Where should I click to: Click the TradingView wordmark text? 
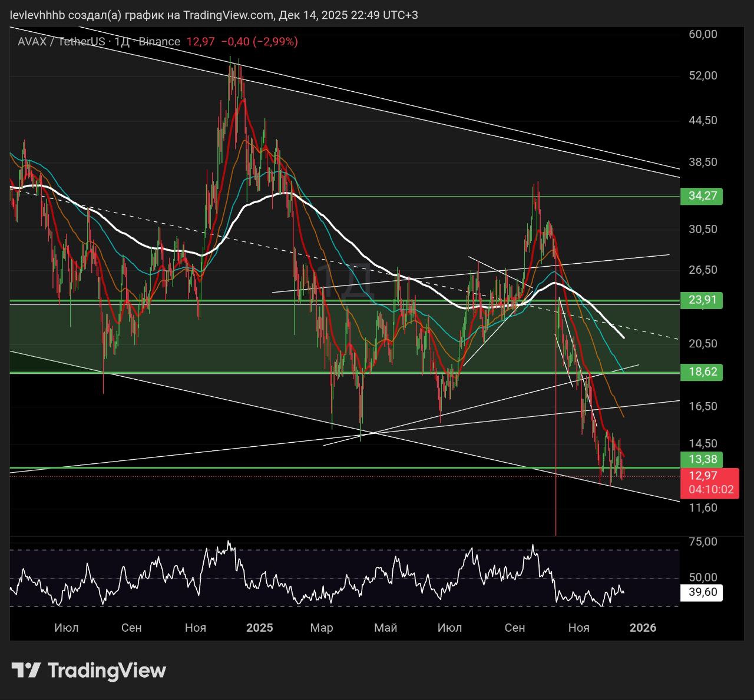click(x=107, y=670)
